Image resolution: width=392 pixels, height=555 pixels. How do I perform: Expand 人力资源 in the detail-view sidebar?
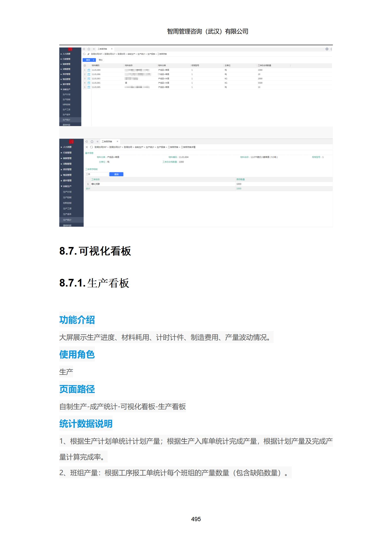click(66, 147)
